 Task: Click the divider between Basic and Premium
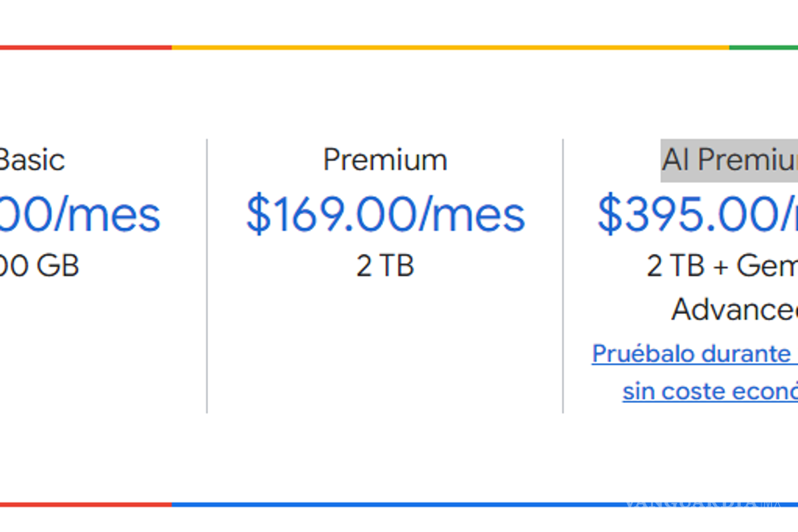coord(207,276)
